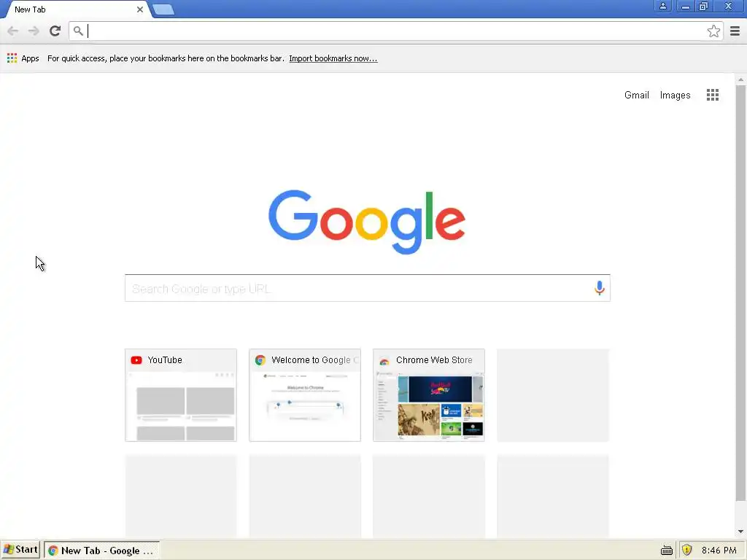This screenshot has height=560, width=747.
Task: Open the YouTube most-visited thumbnail
Action: [181, 395]
